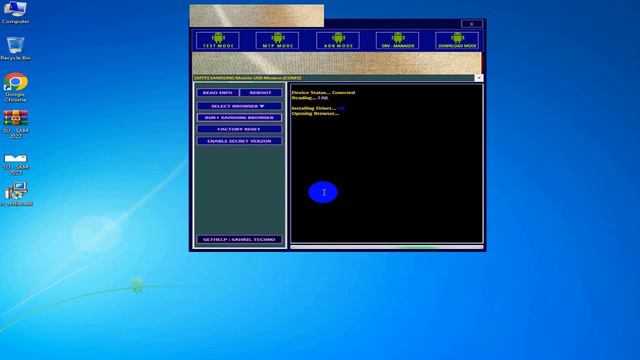
Task: Select the setup installer desktop icon
Action: (16, 194)
